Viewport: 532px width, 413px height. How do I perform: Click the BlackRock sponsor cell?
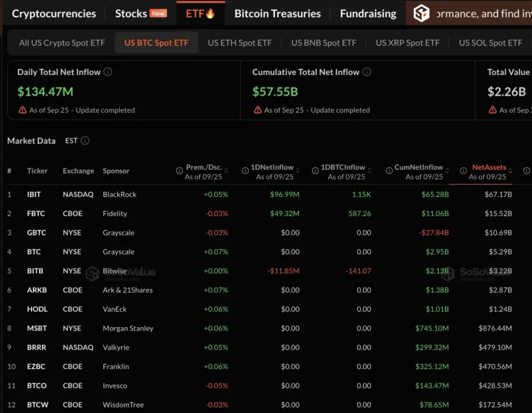(x=119, y=195)
